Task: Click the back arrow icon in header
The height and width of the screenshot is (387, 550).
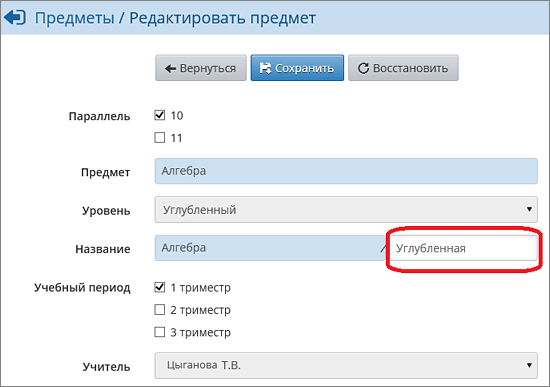Action: coord(15,18)
